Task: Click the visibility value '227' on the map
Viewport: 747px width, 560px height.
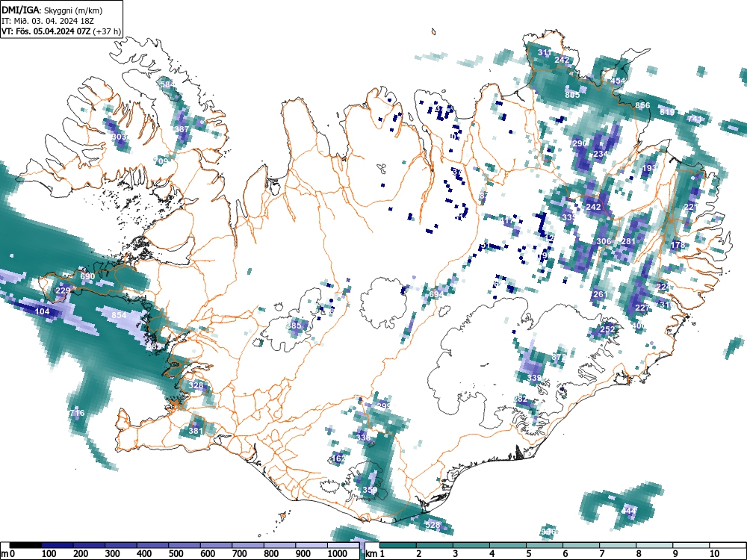Action: click(x=642, y=308)
